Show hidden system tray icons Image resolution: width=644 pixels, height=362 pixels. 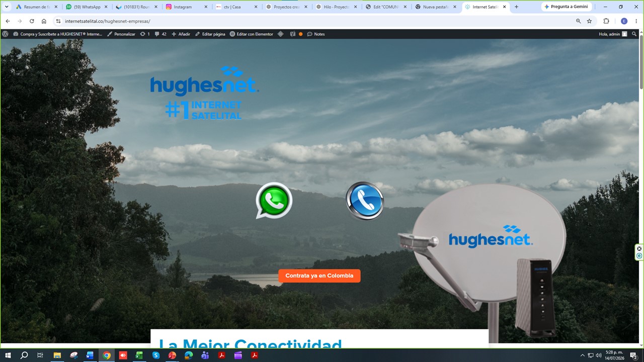pyautogui.click(x=583, y=355)
